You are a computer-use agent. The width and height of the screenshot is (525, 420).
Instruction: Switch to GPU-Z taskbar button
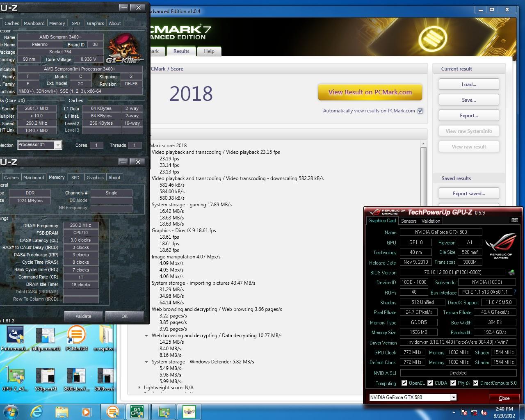coord(164,411)
